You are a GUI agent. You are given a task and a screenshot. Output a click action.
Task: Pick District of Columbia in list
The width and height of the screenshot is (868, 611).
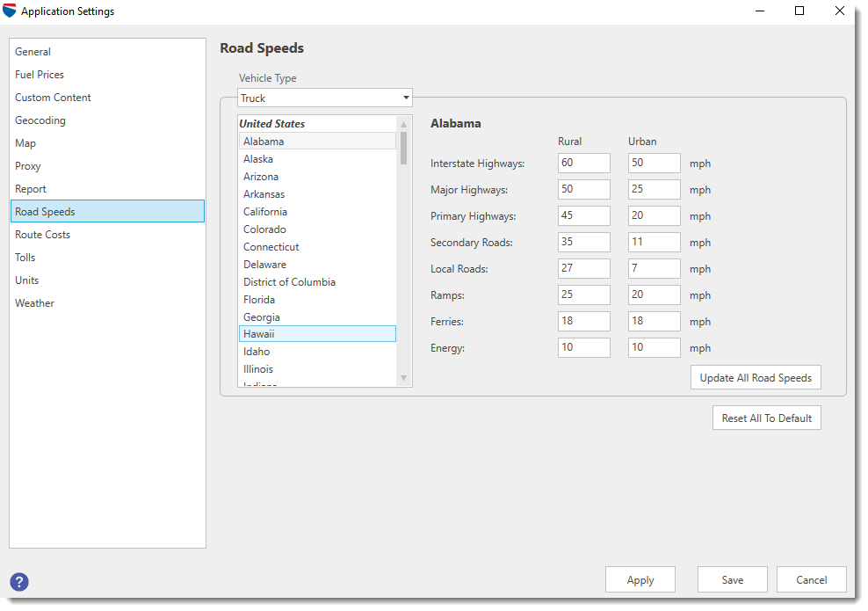tap(289, 282)
